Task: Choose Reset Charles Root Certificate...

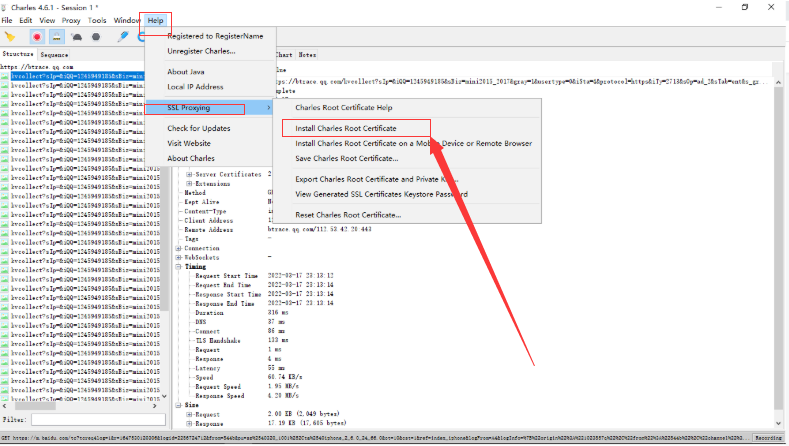Action: pyautogui.click(x=348, y=215)
